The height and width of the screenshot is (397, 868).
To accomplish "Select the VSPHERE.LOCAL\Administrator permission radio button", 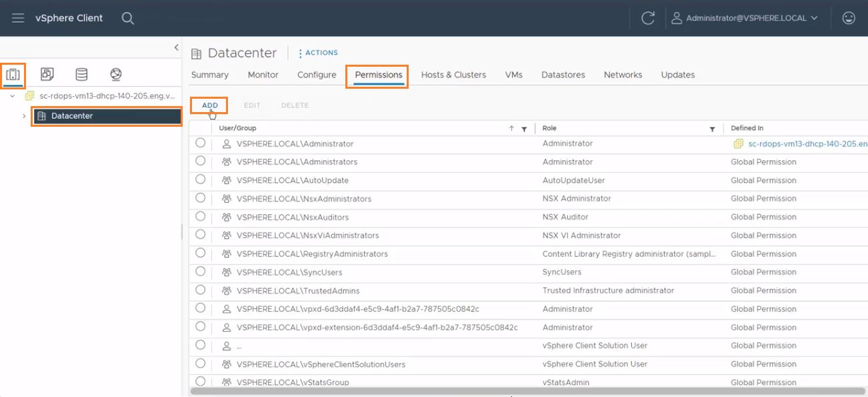I will coord(200,143).
